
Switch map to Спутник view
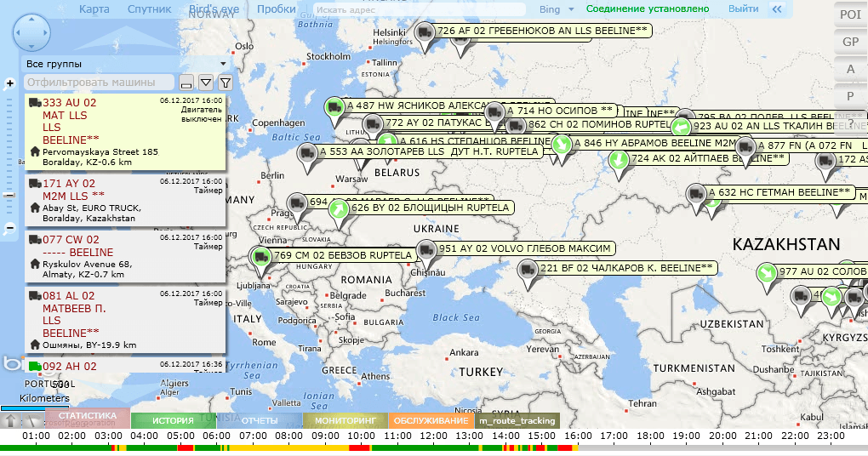[150, 9]
